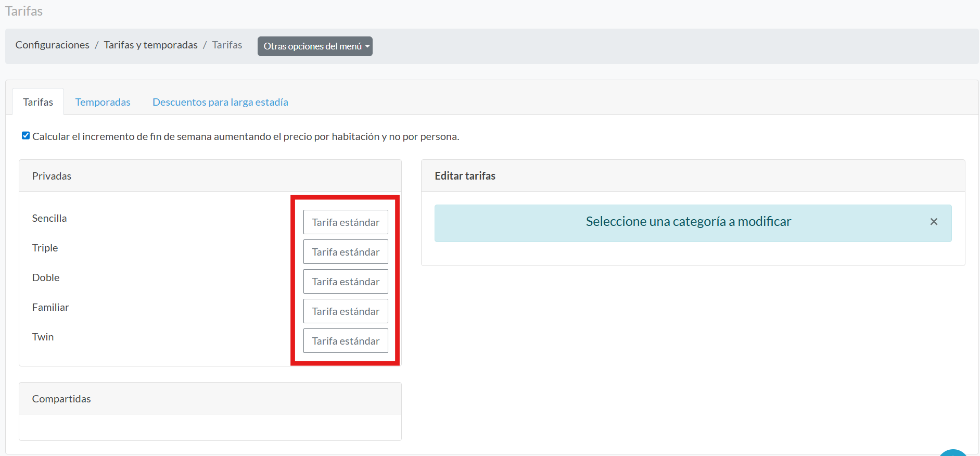Dismiss the 'Seleccione una categoría' alert

(934, 222)
